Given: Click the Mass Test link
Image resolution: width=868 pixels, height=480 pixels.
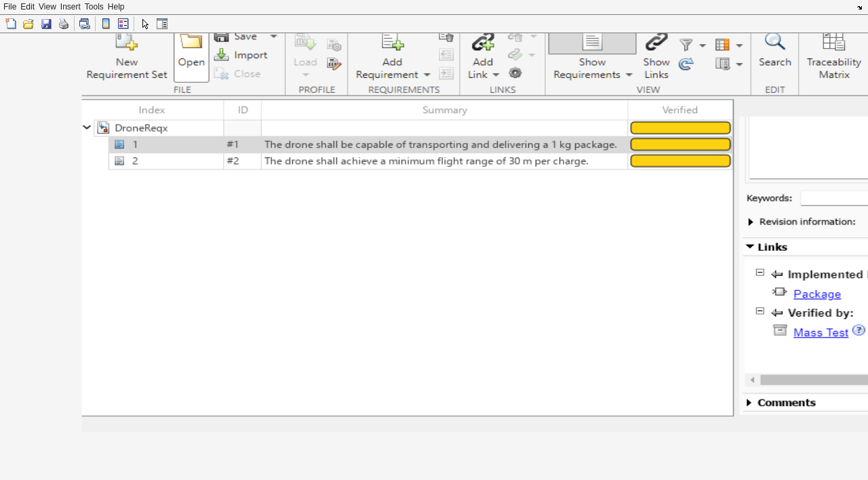Looking at the screenshot, I should click(821, 333).
